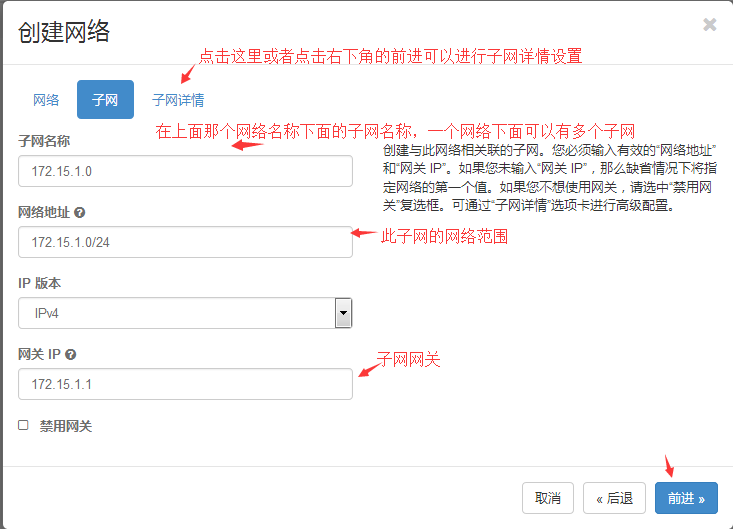Click the help icon beside 网关 IP
Screen dimensions: 733x529
pyautogui.click(x=71, y=354)
